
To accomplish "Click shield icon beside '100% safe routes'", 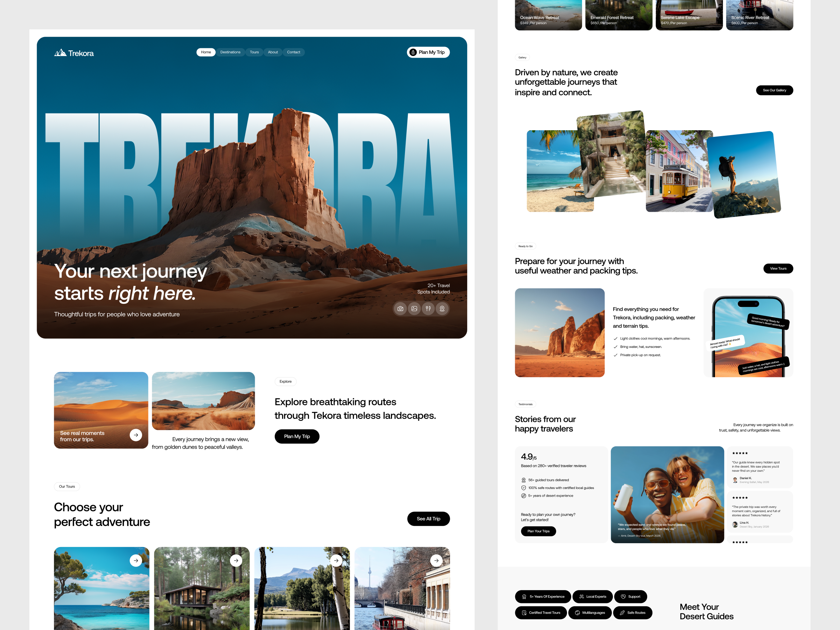I will (524, 488).
